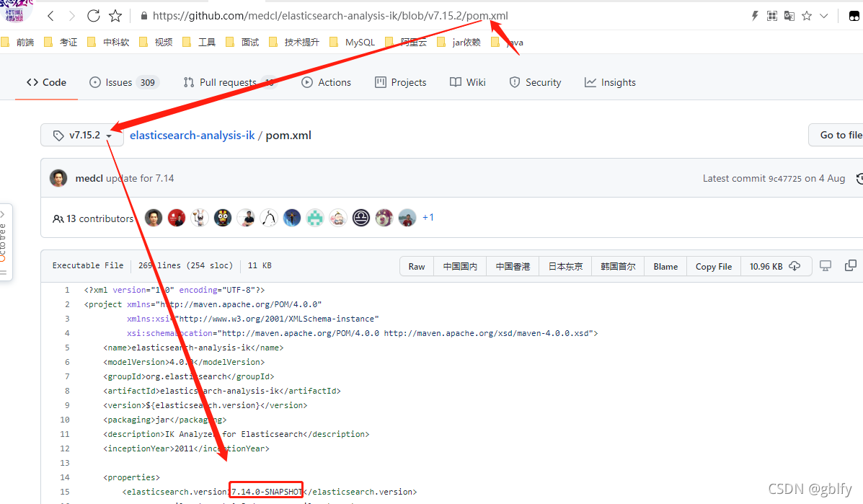Show the +1 additional contributor link
The width and height of the screenshot is (863, 504).
(x=428, y=217)
